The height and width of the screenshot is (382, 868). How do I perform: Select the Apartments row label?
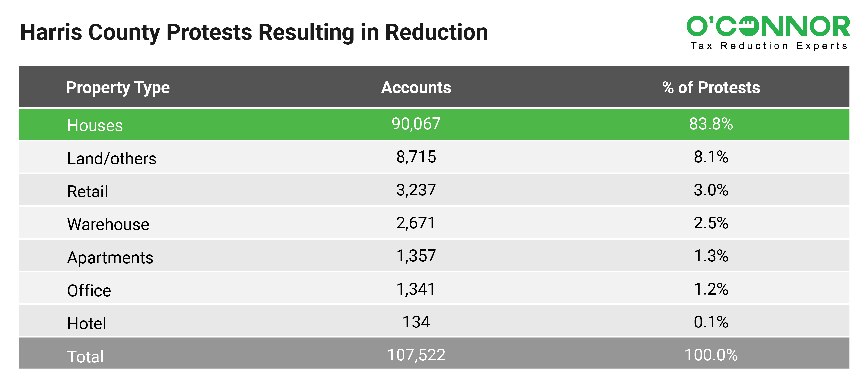[110, 257]
